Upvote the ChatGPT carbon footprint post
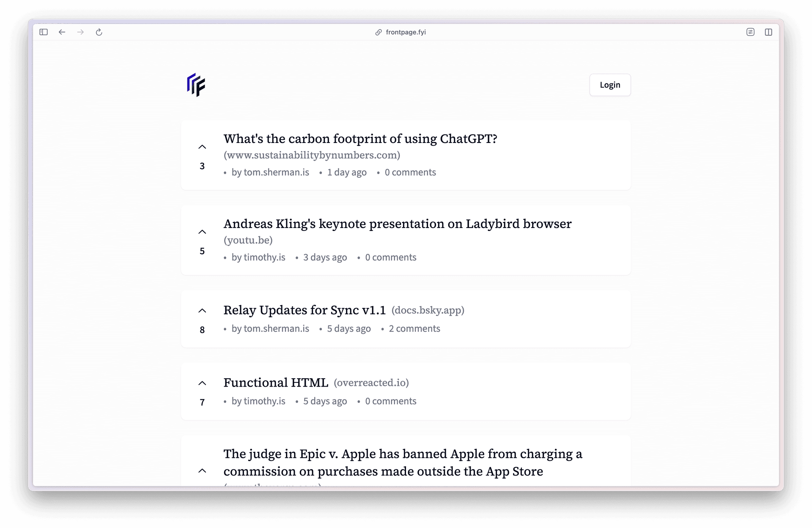 202,147
